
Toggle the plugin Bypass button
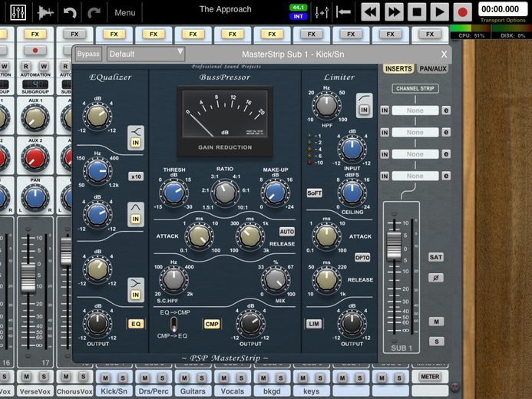click(88, 54)
